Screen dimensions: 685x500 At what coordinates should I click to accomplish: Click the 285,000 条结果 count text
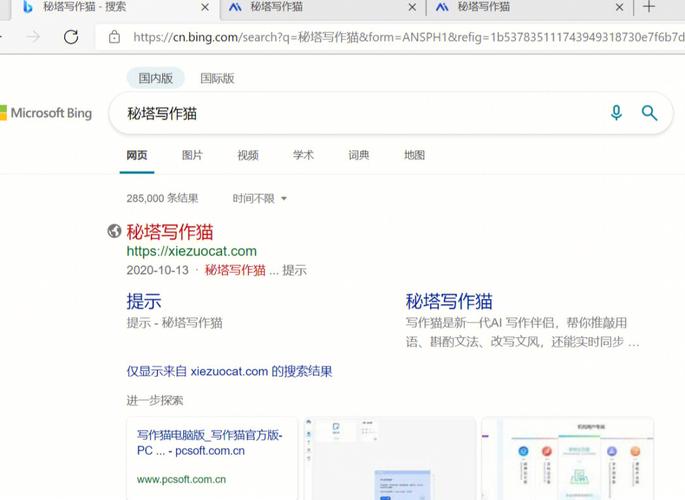click(162, 199)
